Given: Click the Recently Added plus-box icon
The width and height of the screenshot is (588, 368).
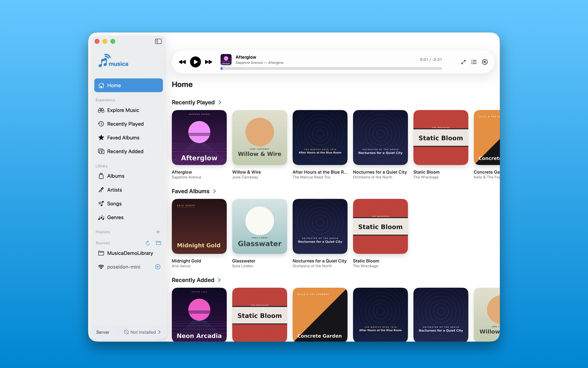Looking at the screenshot, I should pyautogui.click(x=101, y=151).
